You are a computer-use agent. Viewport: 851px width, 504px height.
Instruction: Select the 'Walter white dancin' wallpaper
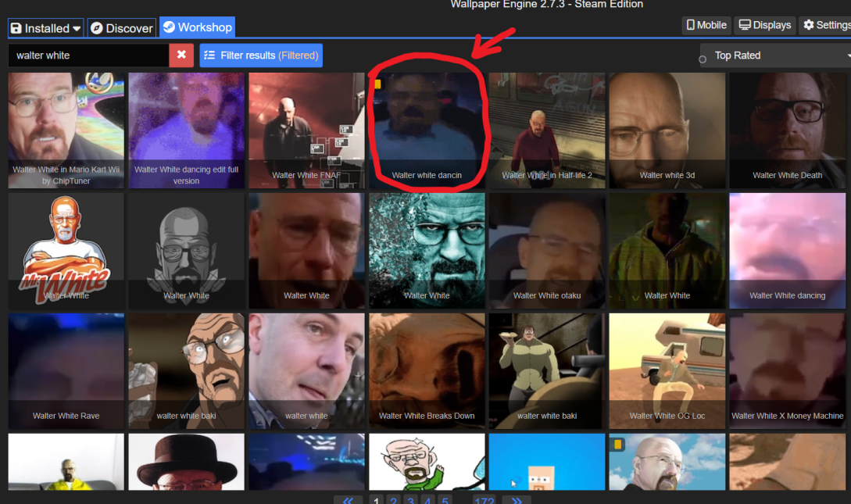(x=427, y=130)
